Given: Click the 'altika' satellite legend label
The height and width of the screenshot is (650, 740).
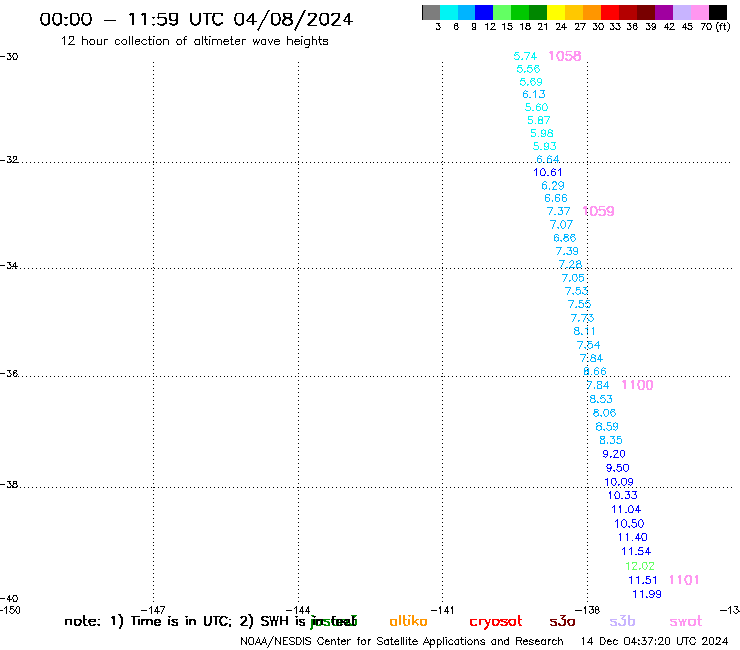Looking at the screenshot, I should (x=408, y=621).
